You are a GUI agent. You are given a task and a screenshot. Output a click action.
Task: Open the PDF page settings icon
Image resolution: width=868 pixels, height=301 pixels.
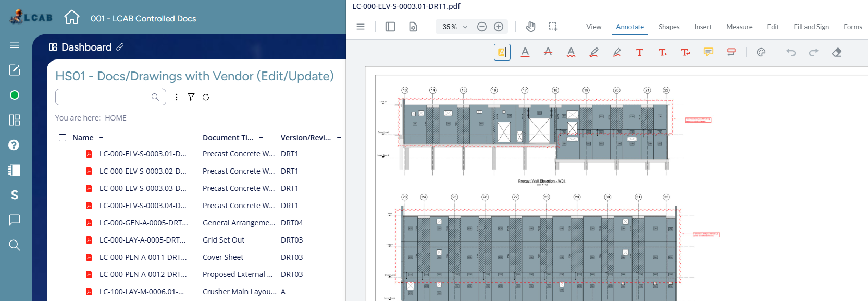click(x=413, y=27)
